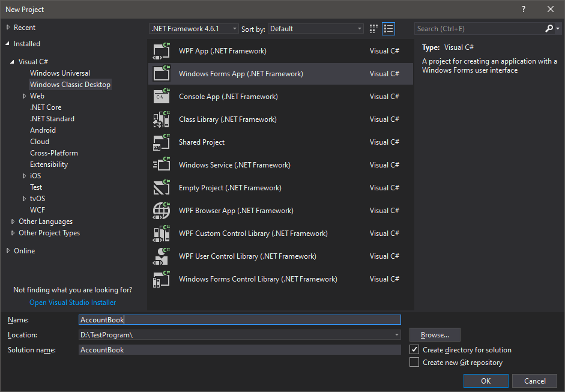Select the Shared Project template icon
Viewport: 565px width, 392px height.
[162, 142]
